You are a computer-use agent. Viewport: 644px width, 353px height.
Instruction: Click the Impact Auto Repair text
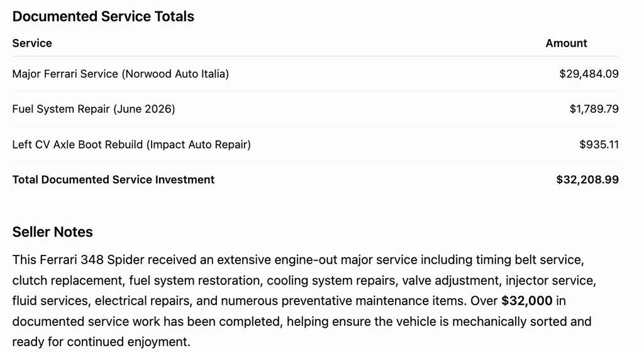[198, 145]
